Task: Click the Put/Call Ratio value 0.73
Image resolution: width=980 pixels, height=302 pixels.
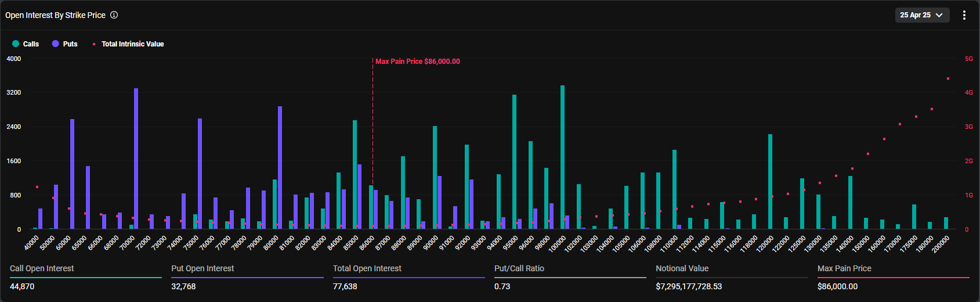Action: [x=502, y=286]
